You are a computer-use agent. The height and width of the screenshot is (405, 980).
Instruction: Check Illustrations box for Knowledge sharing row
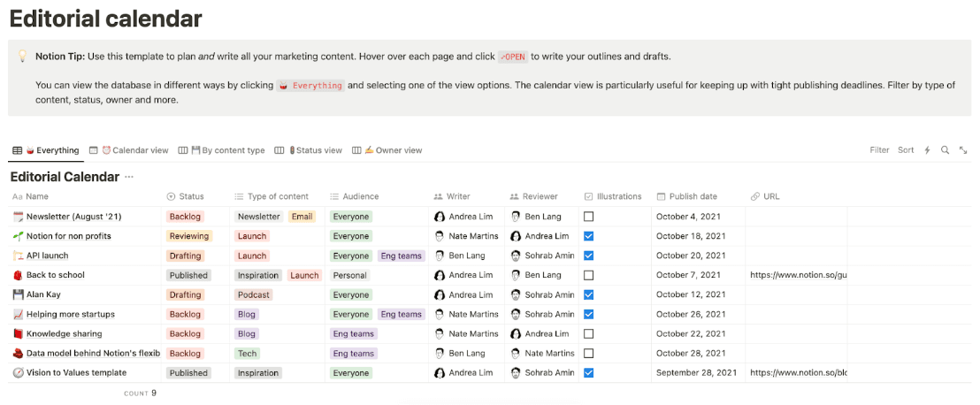[589, 333]
